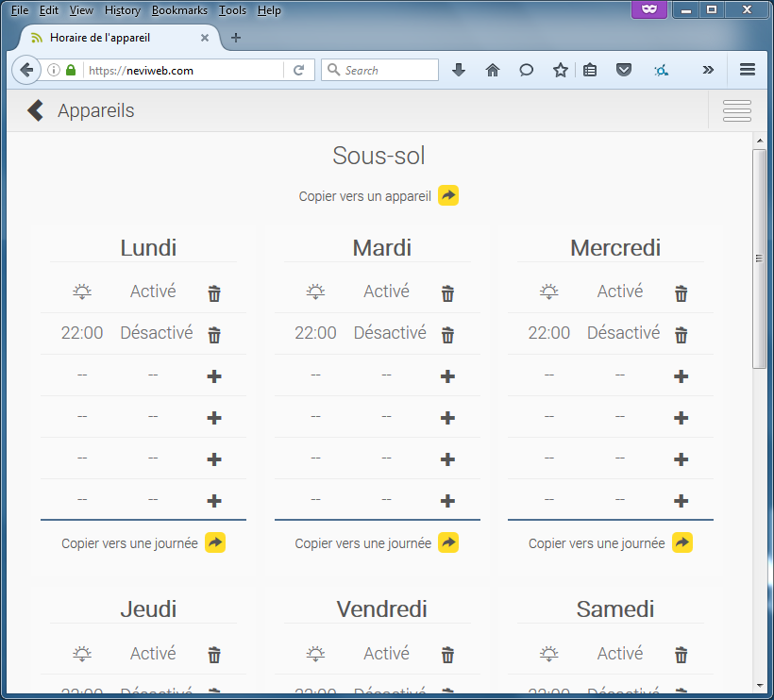Image resolution: width=774 pixels, height=700 pixels.
Task: Delete the 22:00 entry under Lundi
Action: [214, 335]
